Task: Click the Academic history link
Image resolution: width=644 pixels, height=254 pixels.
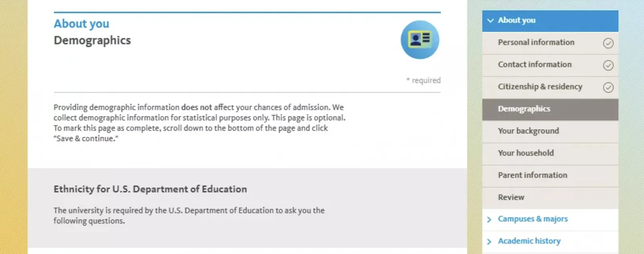Action: pyautogui.click(x=529, y=241)
